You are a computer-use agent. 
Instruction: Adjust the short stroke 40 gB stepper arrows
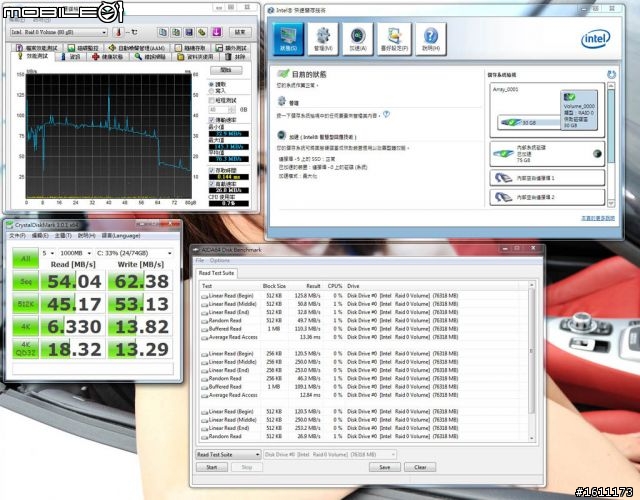pyautogui.click(x=232, y=110)
